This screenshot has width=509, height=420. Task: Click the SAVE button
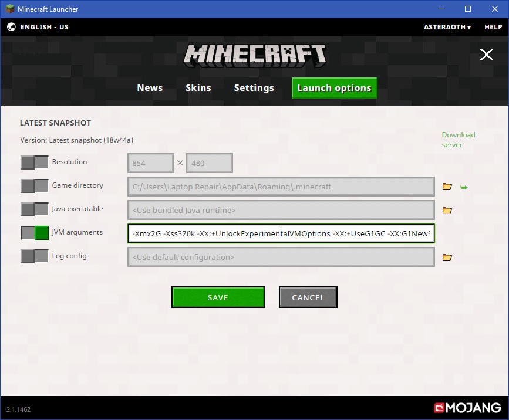218,297
